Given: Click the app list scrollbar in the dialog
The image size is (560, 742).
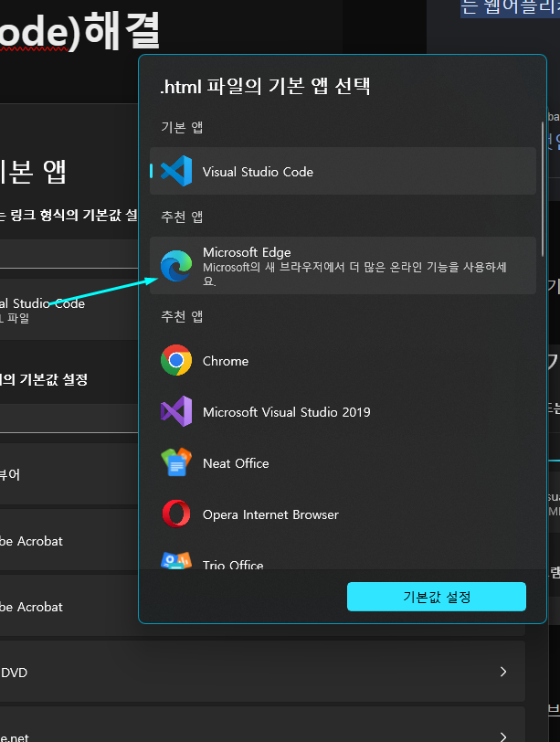Looking at the screenshot, I should click(543, 189).
